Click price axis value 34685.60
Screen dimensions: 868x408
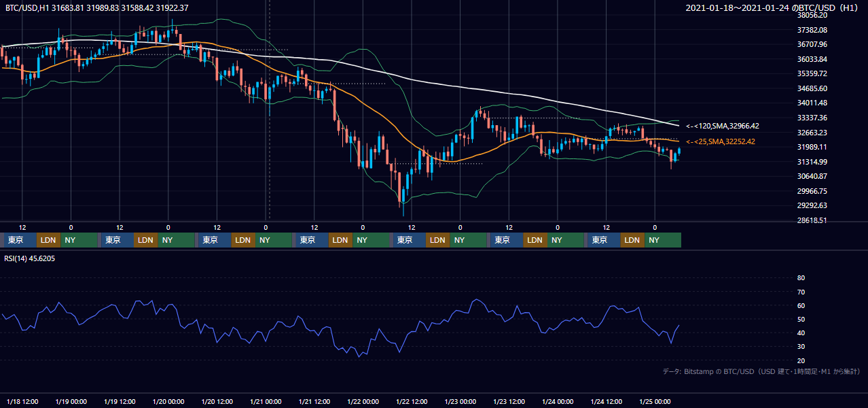tap(812, 88)
